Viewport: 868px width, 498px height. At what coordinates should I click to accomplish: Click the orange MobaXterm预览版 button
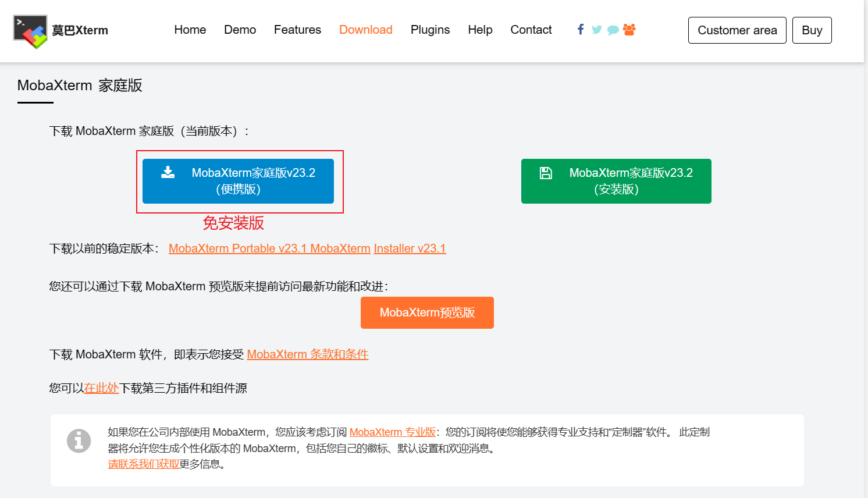pos(427,313)
